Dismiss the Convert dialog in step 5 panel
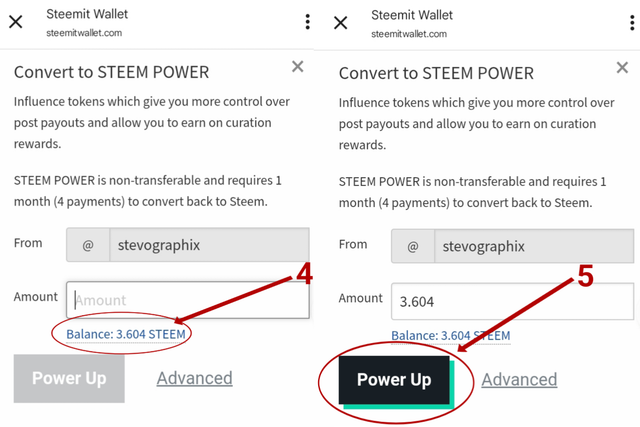The height and width of the screenshot is (427, 640). pyautogui.click(x=622, y=67)
